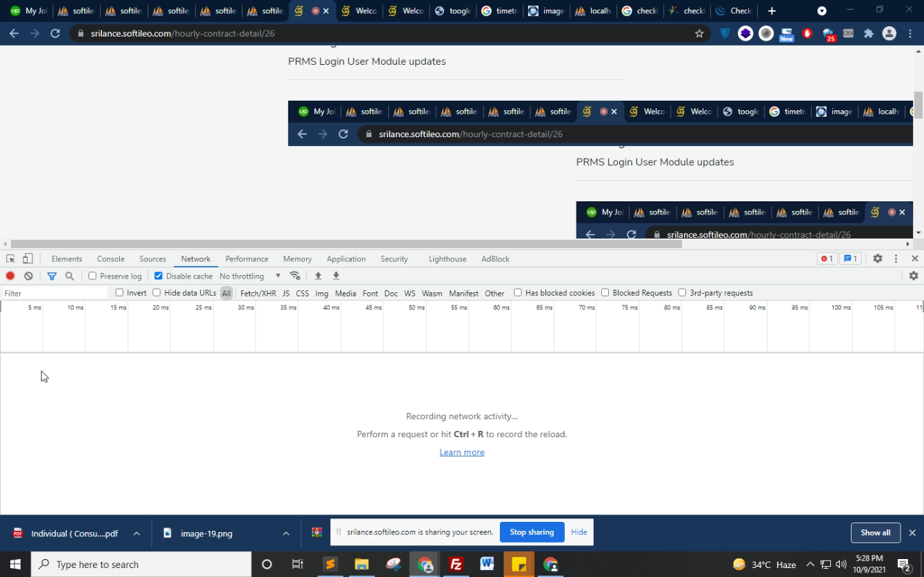Activate the inspect element picker
Image resolution: width=924 pixels, height=577 pixels.
pyautogui.click(x=10, y=259)
